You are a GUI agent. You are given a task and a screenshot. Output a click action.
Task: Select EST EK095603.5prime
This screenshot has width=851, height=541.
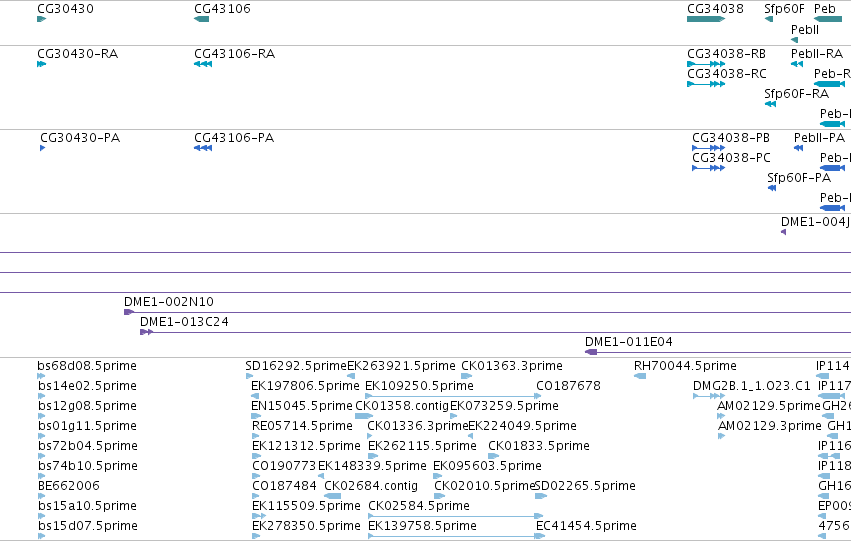pos(487,466)
